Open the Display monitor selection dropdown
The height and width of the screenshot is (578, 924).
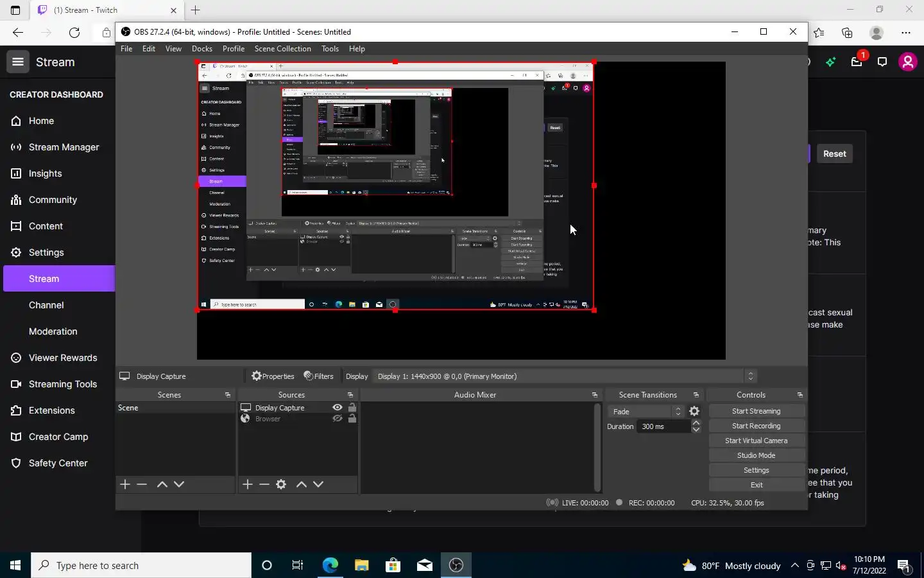coord(565,376)
